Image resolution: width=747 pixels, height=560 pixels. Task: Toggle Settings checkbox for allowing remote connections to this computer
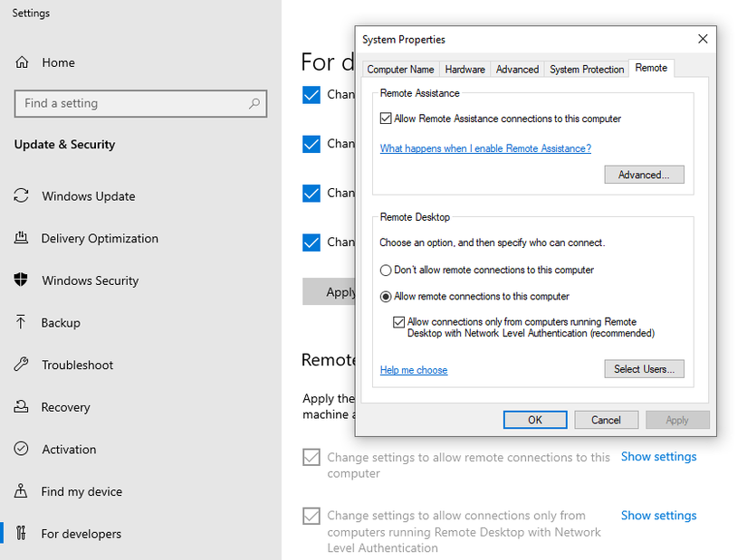pyautogui.click(x=311, y=457)
